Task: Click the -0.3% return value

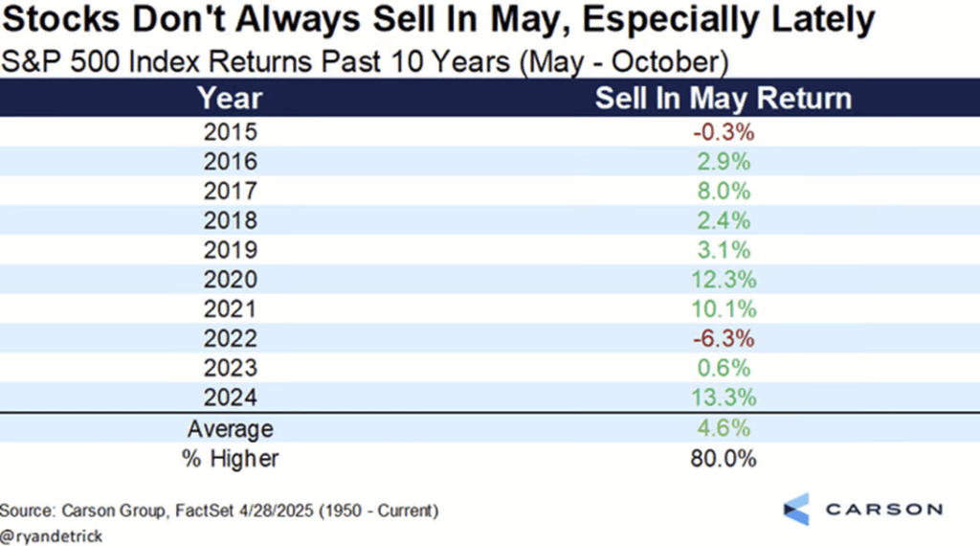Action: pyautogui.click(x=724, y=132)
